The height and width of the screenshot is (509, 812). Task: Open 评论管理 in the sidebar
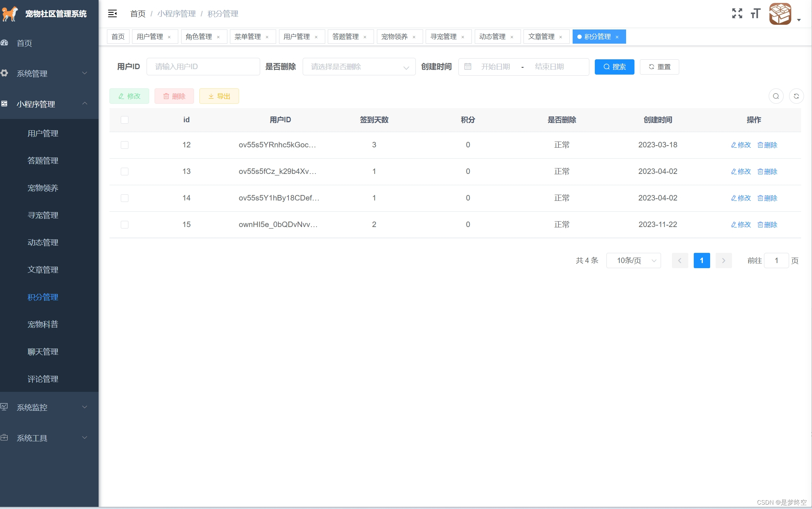tap(43, 379)
